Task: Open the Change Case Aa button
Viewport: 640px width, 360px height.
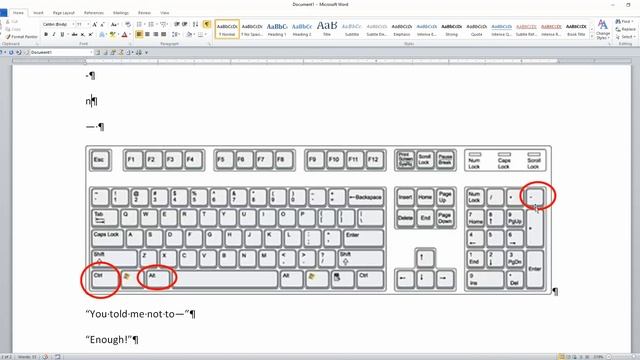Action: coord(115,24)
